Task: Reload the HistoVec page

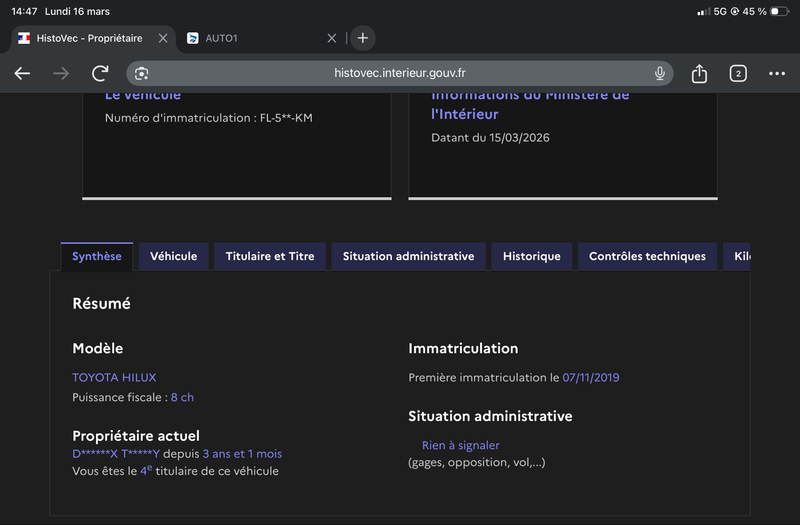Action: pyautogui.click(x=100, y=74)
